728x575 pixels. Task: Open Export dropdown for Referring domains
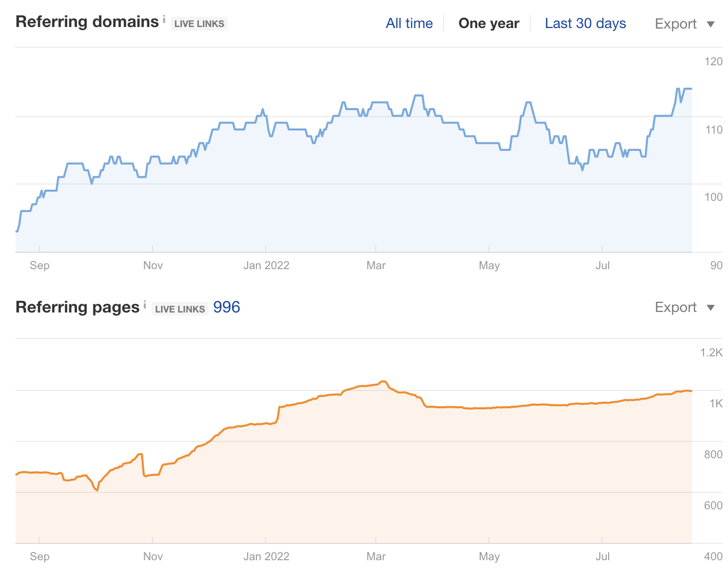click(x=685, y=24)
